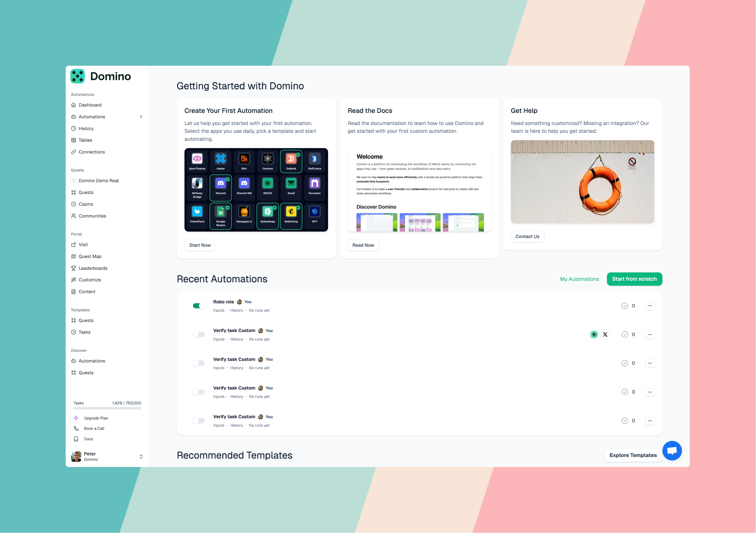Click the green play icon on Verify task

click(x=594, y=335)
